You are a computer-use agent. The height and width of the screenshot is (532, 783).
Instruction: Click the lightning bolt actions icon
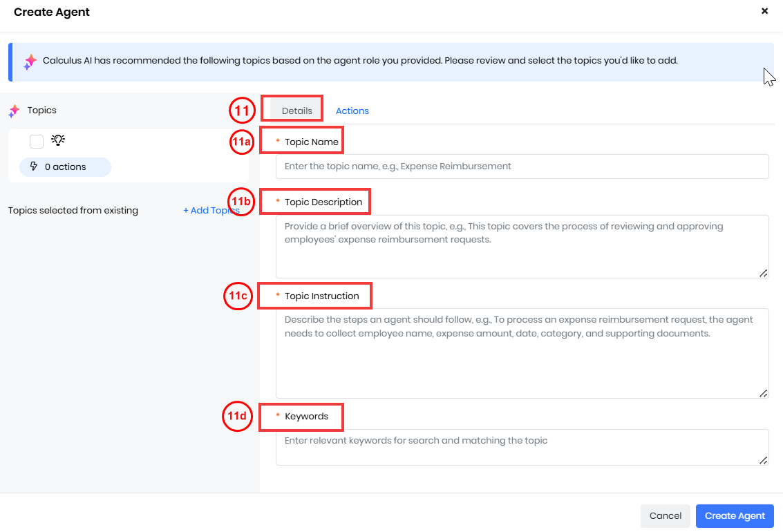click(33, 167)
